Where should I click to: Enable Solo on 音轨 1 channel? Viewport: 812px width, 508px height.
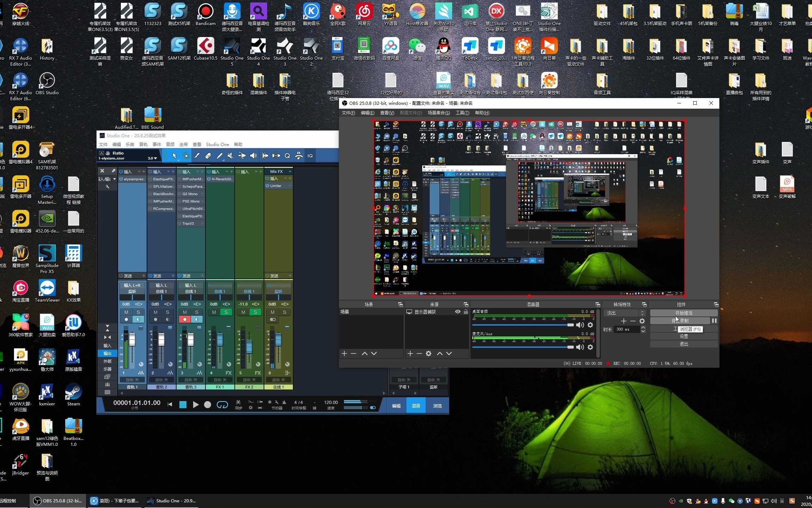point(138,312)
